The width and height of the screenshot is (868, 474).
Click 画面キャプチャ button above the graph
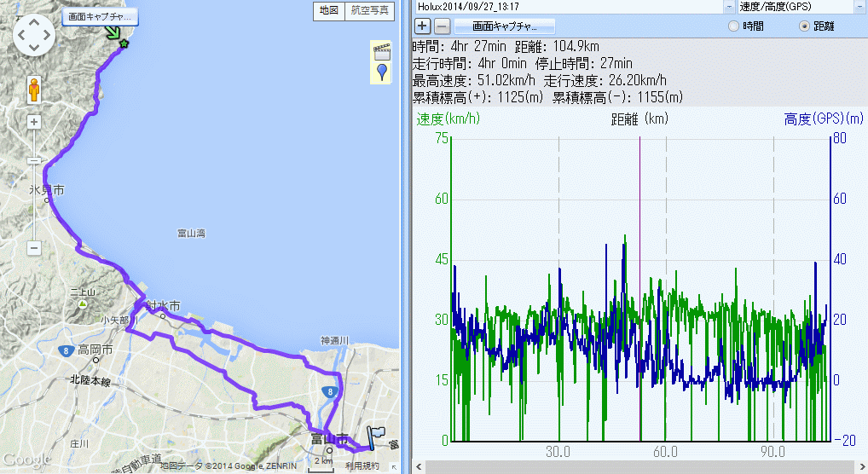tap(505, 26)
